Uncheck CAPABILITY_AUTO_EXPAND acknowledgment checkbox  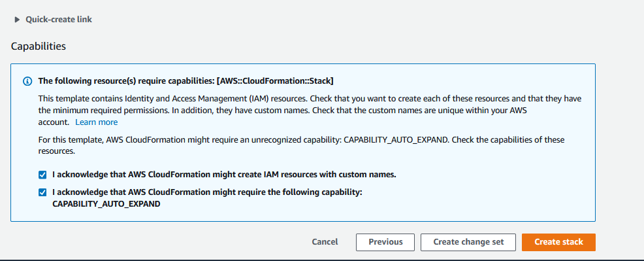pos(42,192)
